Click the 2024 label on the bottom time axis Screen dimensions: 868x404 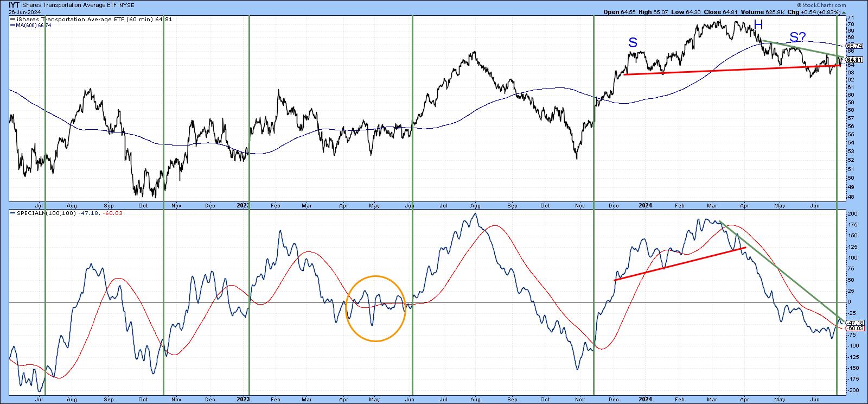[645, 399]
